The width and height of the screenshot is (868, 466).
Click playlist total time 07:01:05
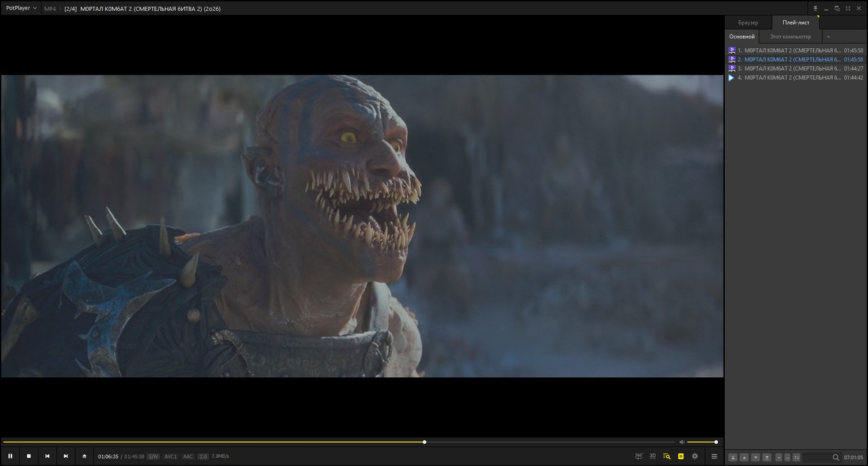point(854,457)
